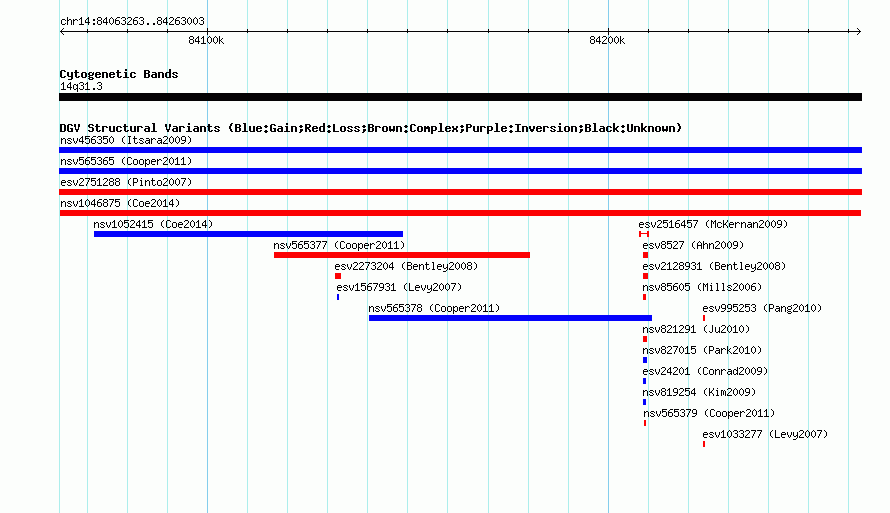
Task: Click the nsv821291 (Ju2010) red marker
Action: click(645, 339)
